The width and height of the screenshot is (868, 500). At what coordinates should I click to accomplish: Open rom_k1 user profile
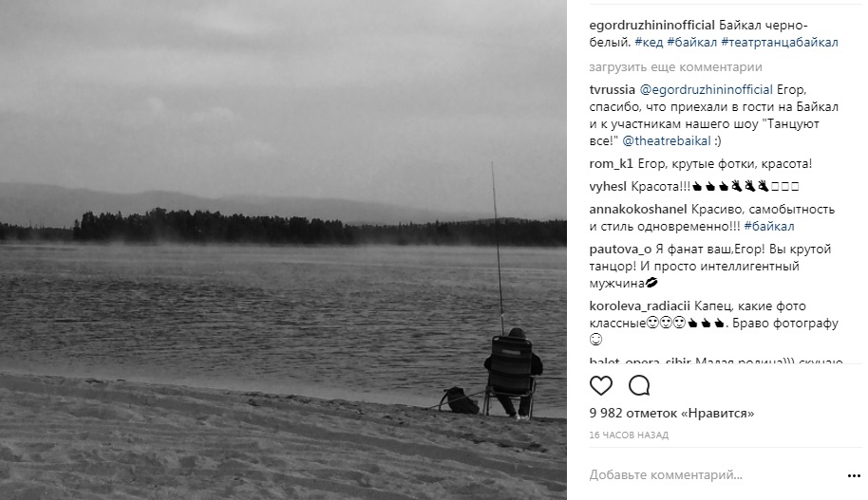tap(612, 164)
